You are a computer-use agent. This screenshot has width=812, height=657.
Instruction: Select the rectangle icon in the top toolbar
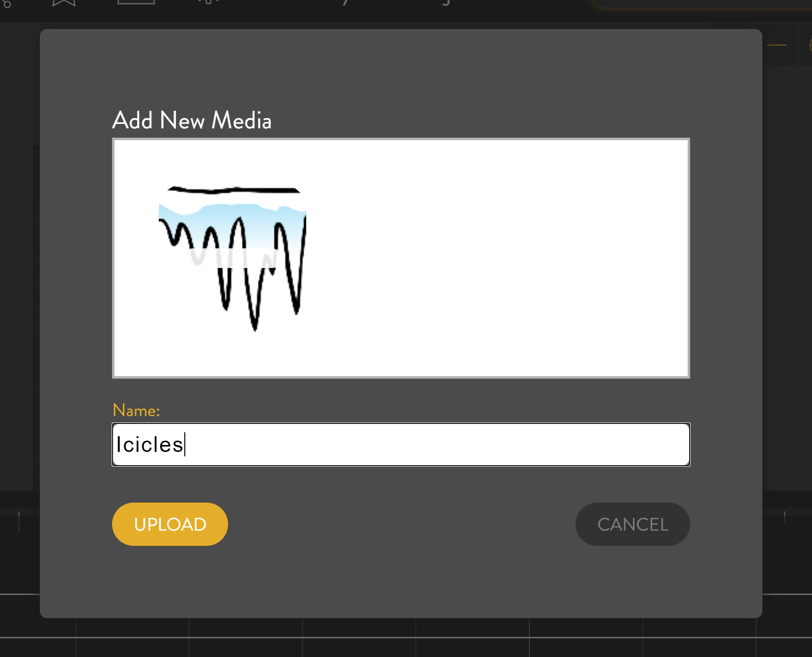[136, 2]
